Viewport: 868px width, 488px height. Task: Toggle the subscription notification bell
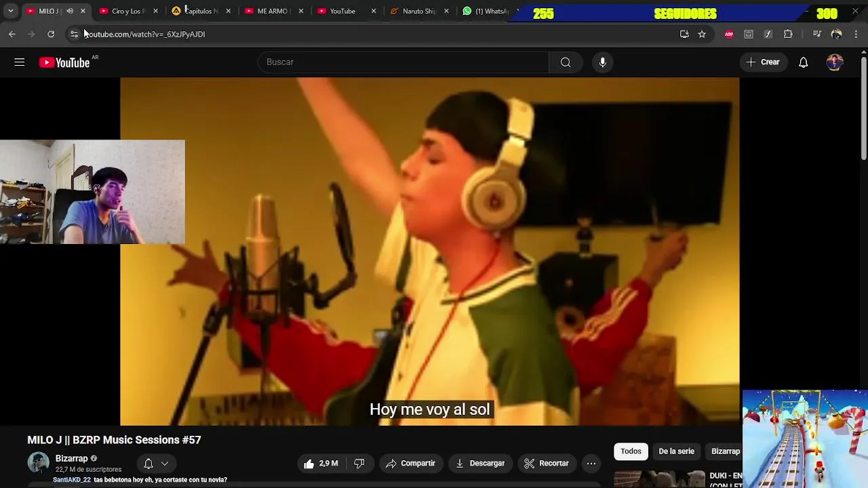(x=149, y=464)
